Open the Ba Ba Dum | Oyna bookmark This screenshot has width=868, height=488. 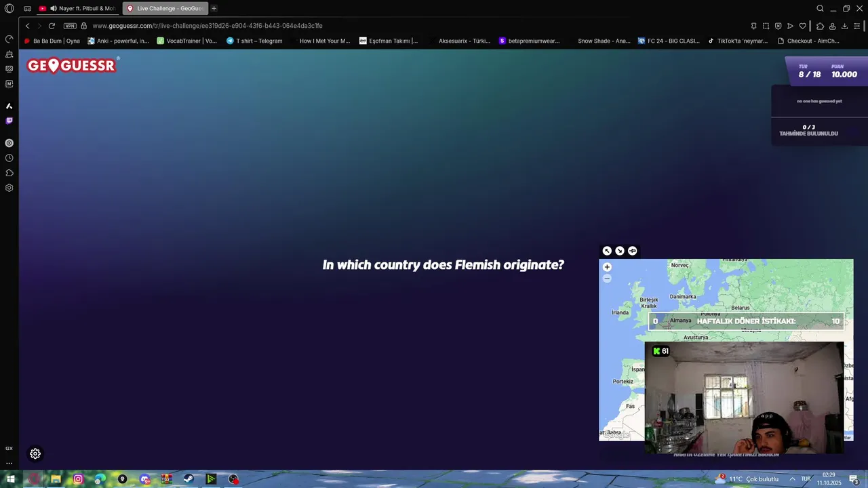tap(52, 41)
